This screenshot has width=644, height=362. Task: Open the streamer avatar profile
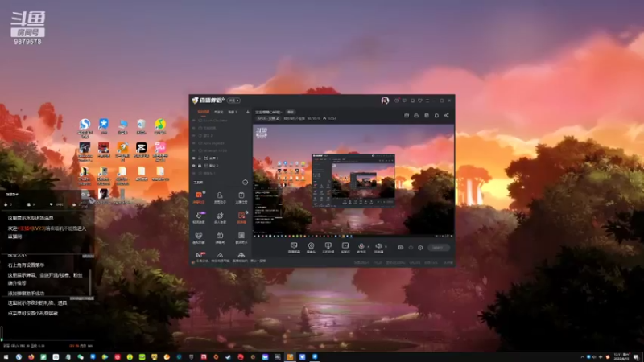tap(385, 101)
